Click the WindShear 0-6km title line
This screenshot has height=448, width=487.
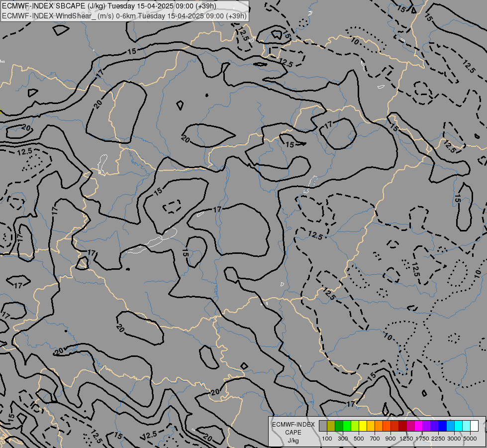coord(124,15)
